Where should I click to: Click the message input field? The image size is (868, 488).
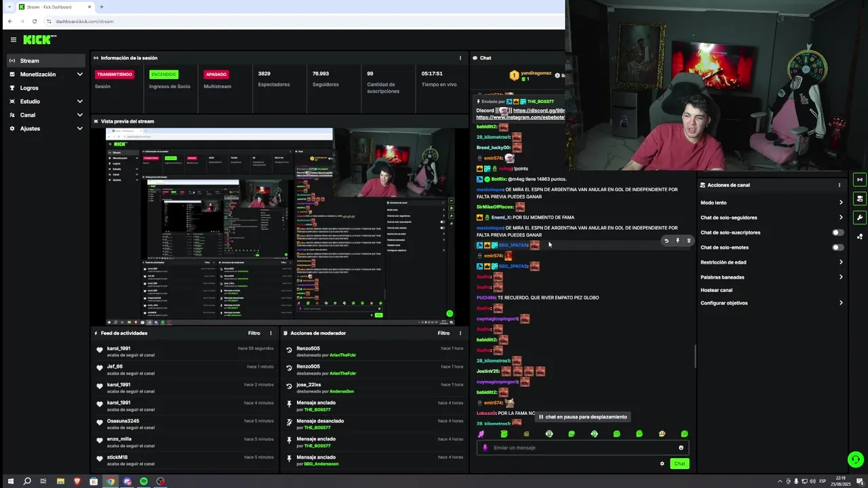point(582,447)
